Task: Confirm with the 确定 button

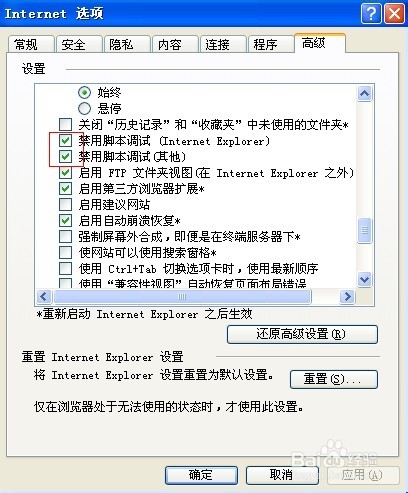Action: 201,475
